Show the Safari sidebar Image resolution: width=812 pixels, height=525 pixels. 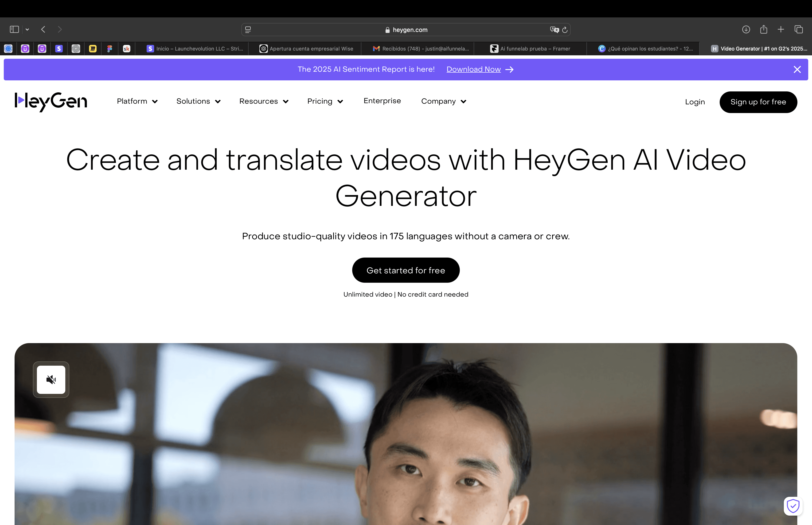(14, 30)
